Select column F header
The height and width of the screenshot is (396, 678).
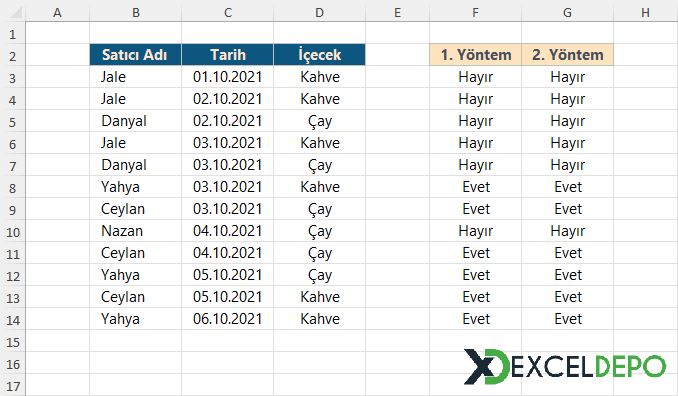pyautogui.click(x=475, y=13)
